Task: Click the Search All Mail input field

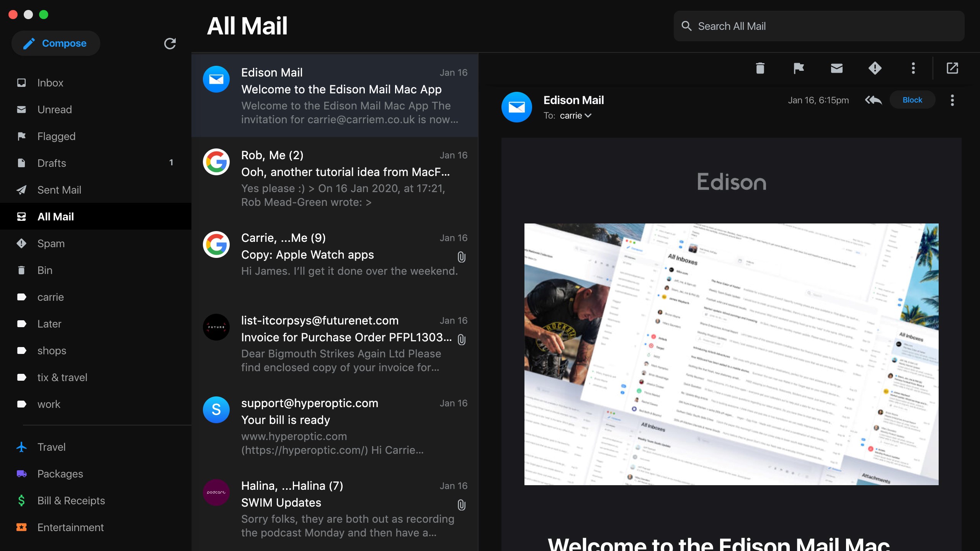Action: coord(818,25)
